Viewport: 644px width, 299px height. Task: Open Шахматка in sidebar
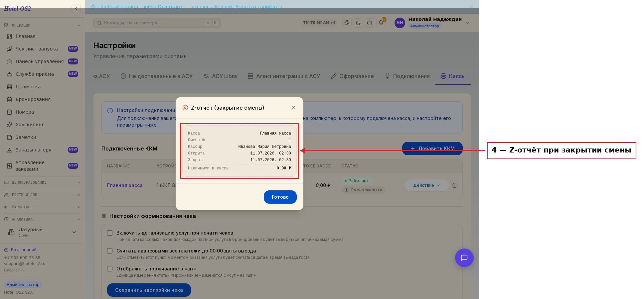[x=42, y=87]
